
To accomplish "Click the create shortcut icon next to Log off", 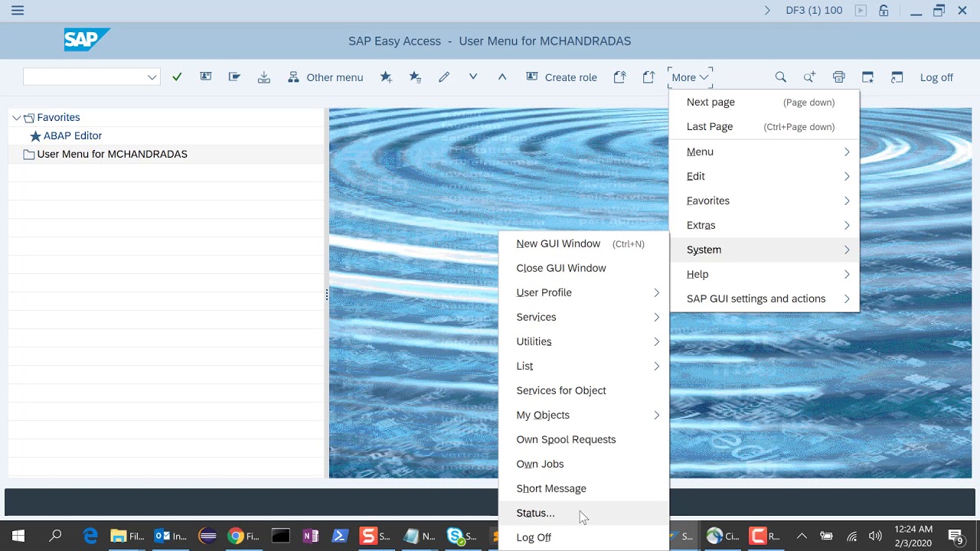I will click(x=897, y=77).
